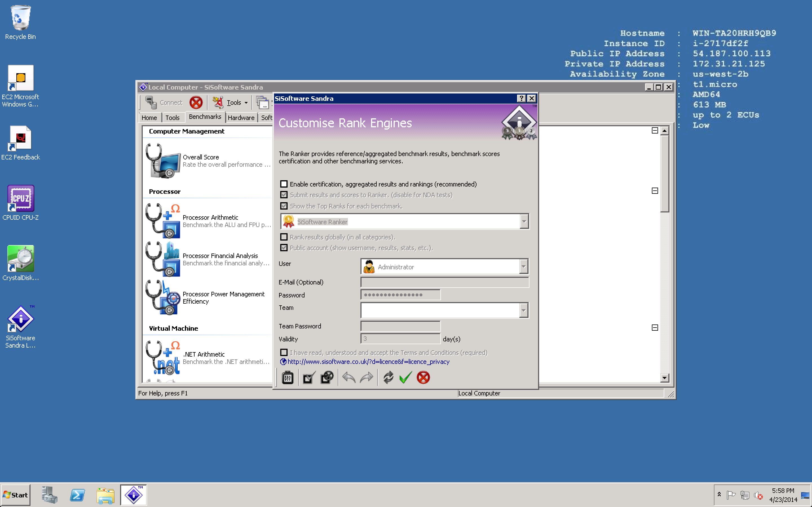Click the refresh arrows icon

click(388, 377)
